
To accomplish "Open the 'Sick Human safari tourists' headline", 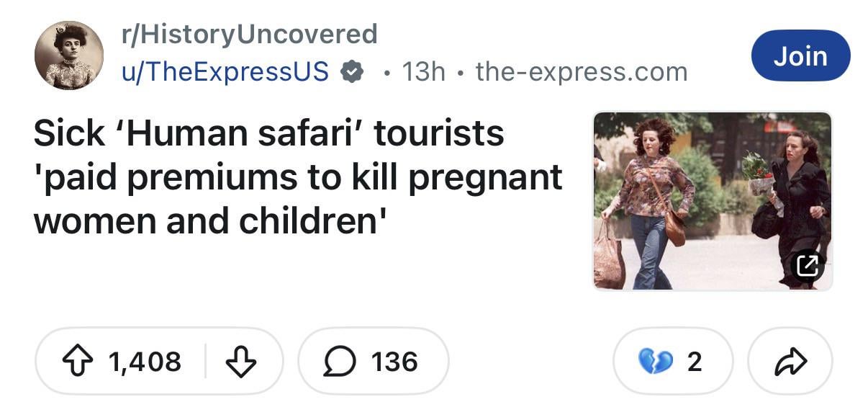I will point(298,177).
